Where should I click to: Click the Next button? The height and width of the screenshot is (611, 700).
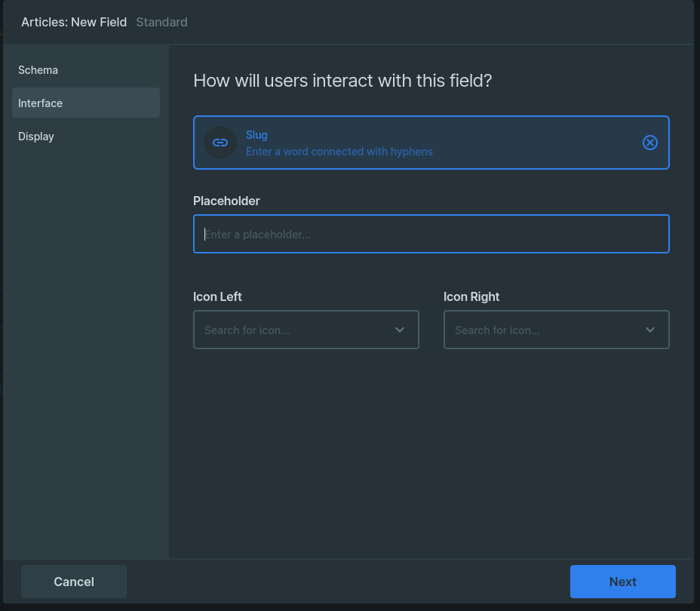pyautogui.click(x=622, y=581)
